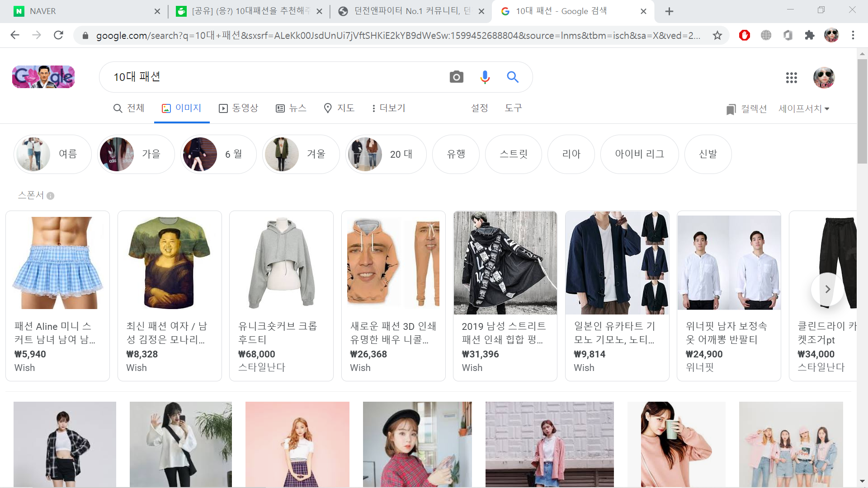Select the 겨울 filter chip

coord(301,154)
